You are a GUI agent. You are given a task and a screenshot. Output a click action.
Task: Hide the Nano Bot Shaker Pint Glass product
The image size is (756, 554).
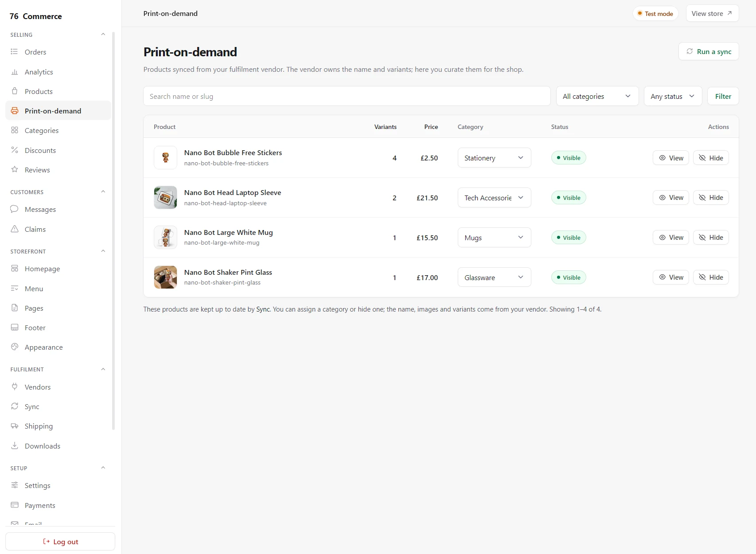tap(711, 277)
